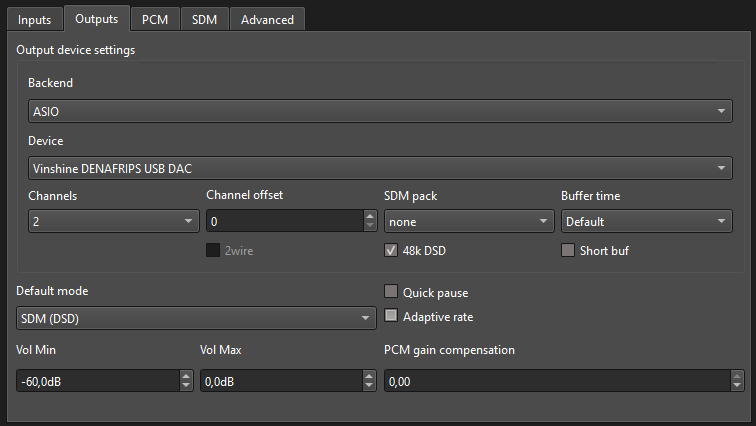756x426 pixels.
Task: Open the PCM tab
Action: pyautogui.click(x=155, y=20)
